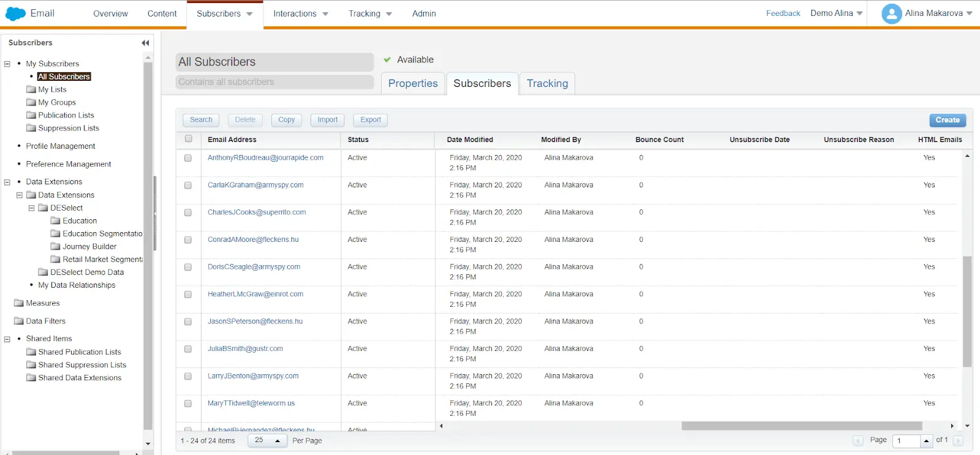
Task: Click the Data Filters folder icon
Action: point(19,321)
